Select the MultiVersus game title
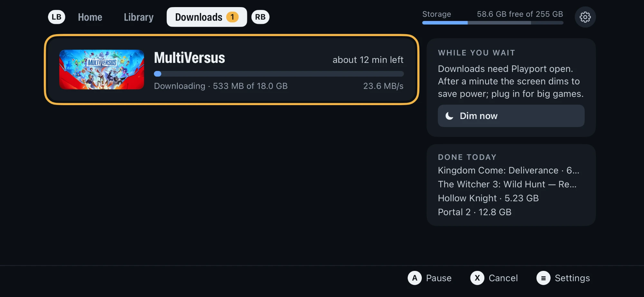Screen dimensions: 644x297 (x=189, y=58)
